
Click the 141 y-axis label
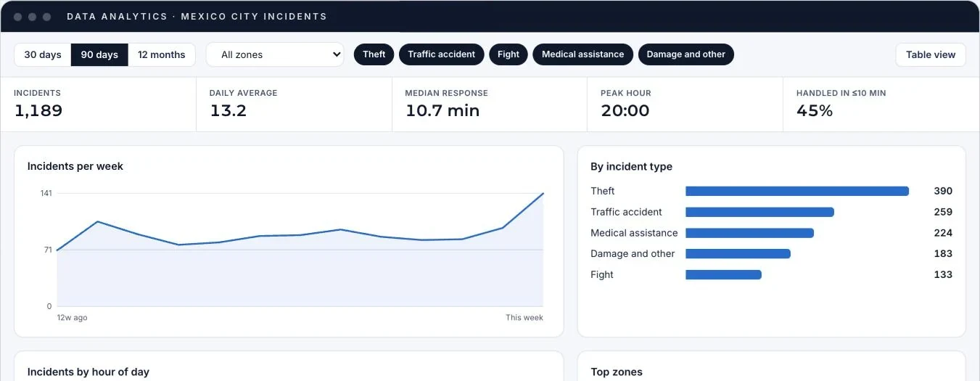[x=46, y=193]
